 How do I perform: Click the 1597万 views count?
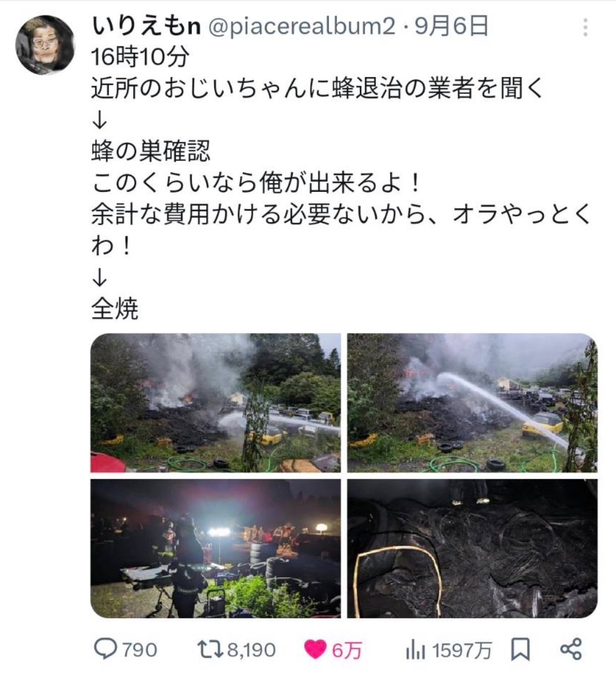coord(461,650)
